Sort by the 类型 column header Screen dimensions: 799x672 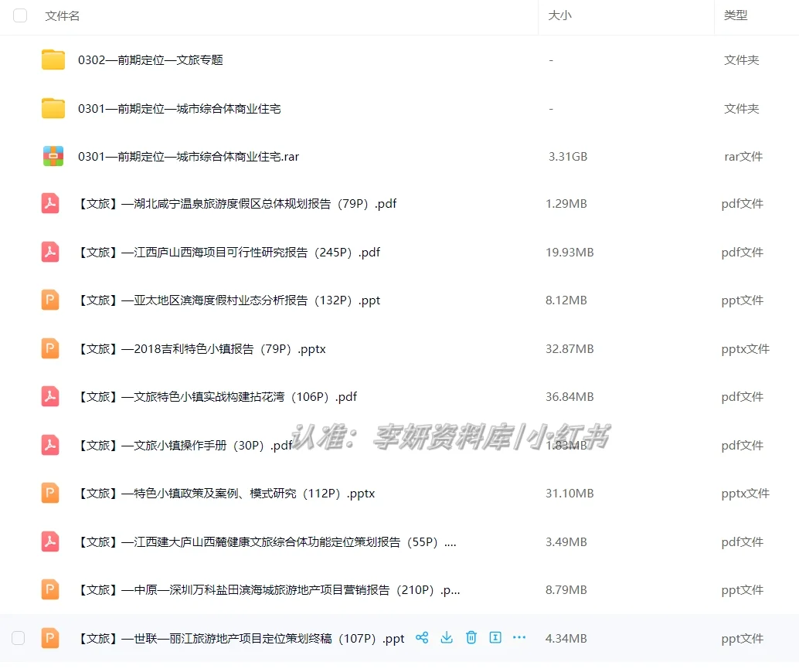[x=736, y=15]
